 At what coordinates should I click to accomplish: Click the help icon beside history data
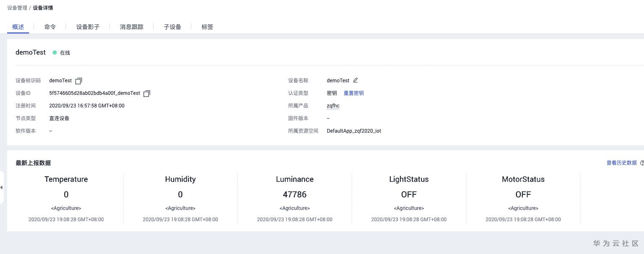(642, 163)
